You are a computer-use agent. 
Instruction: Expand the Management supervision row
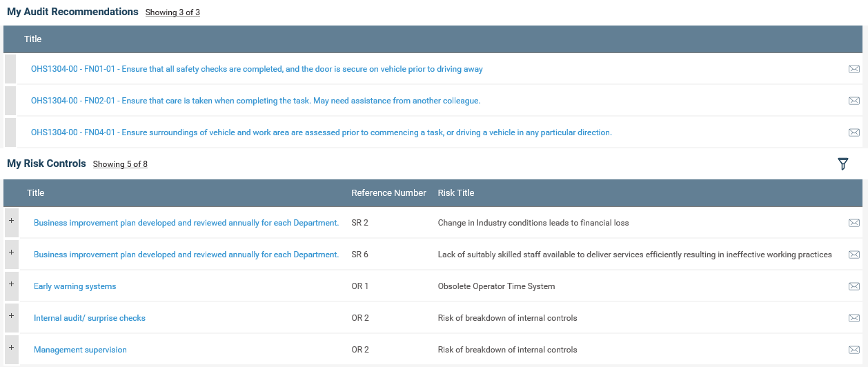click(11, 348)
